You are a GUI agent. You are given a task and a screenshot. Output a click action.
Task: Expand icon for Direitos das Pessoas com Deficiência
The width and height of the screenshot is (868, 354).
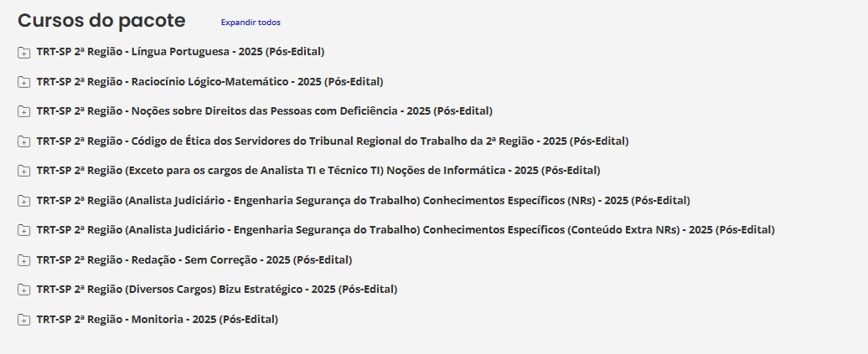[x=23, y=112]
